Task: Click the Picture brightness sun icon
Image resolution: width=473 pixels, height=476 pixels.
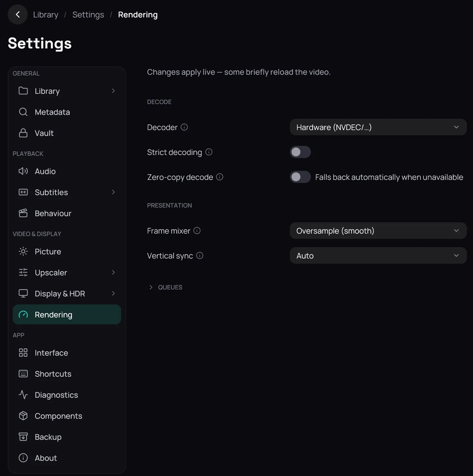Action: click(23, 251)
